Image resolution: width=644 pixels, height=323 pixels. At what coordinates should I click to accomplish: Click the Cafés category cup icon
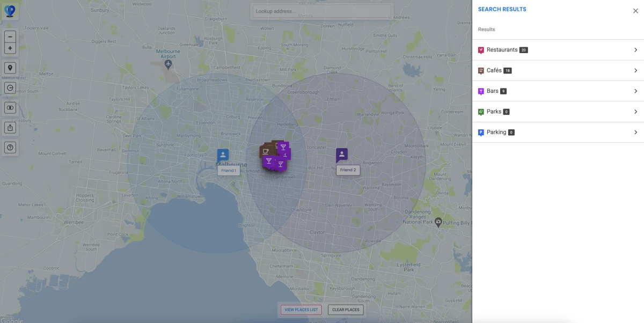[481, 71]
